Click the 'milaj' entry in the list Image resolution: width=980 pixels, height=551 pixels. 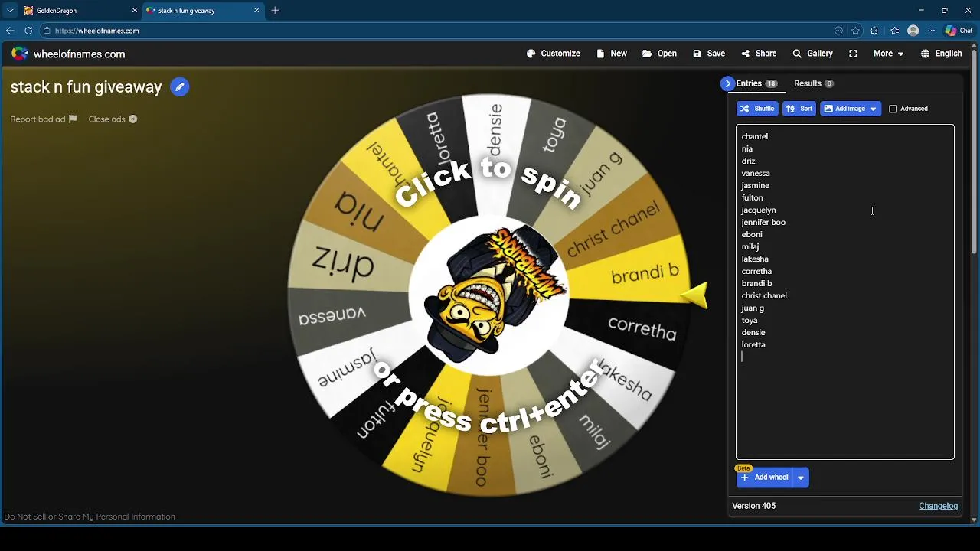[750, 246]
